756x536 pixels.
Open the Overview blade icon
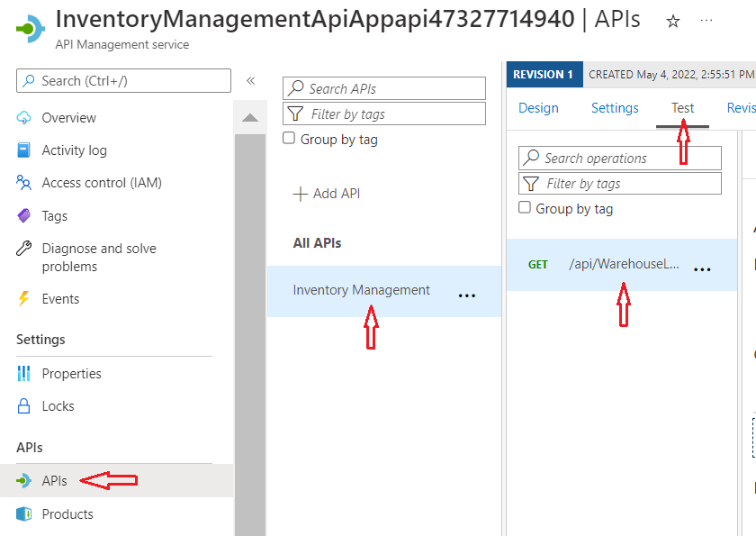(x=22, y=117)
